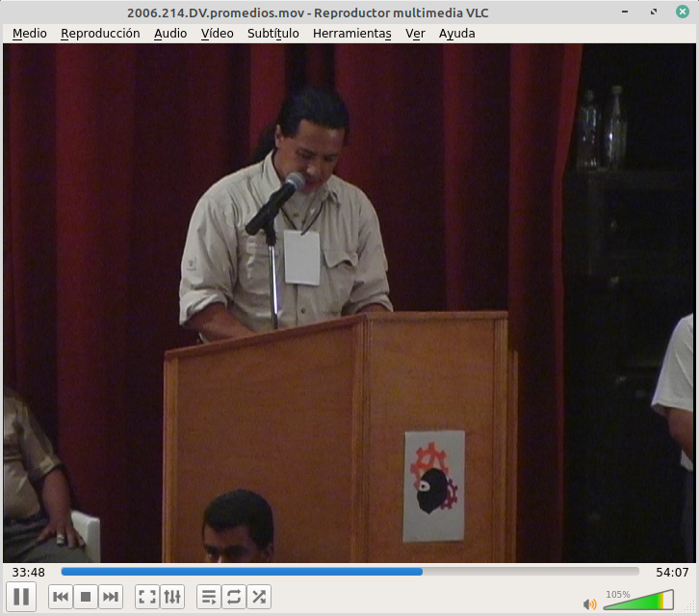Open the Ayuda menu

tap(457, 34)
